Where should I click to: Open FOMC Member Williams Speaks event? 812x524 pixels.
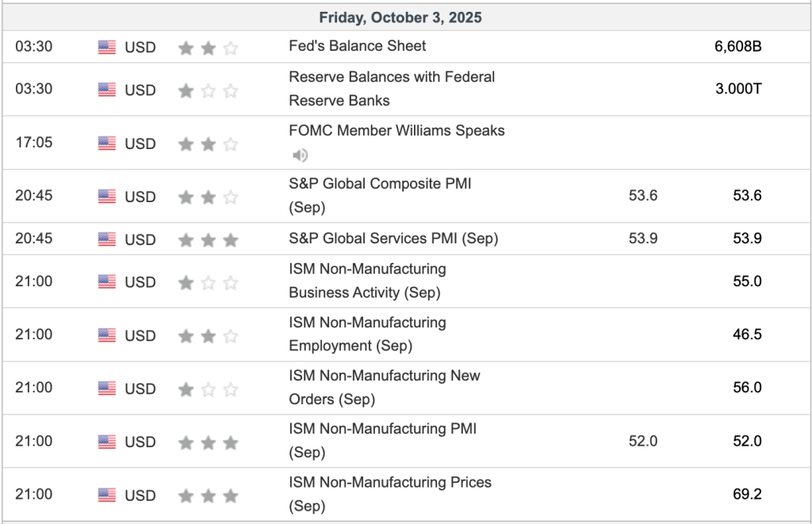(x=396, y=131)
